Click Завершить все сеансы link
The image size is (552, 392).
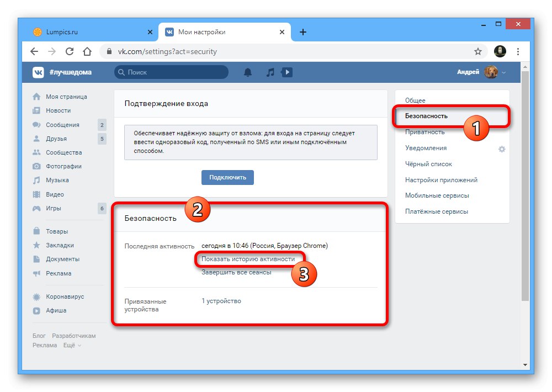(236, 272)
